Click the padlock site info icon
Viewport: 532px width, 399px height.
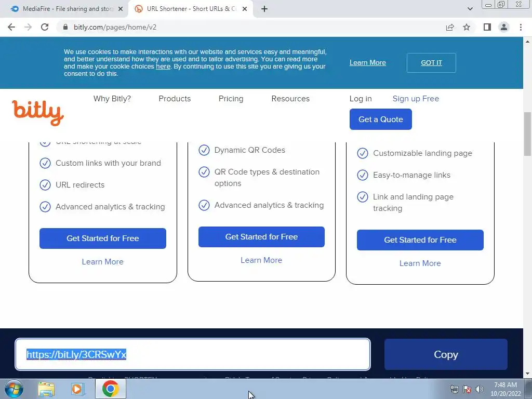[65, 27]
